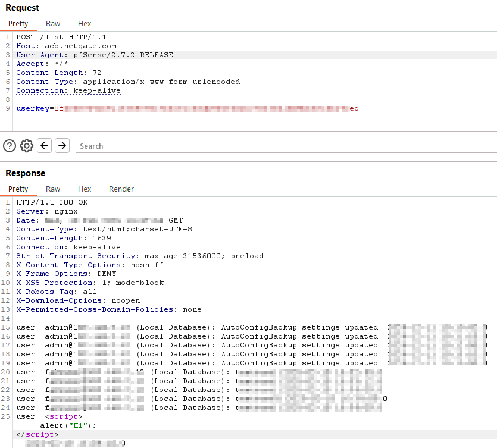Open the help question mark icon
Viewport: 497px width, 448px height.
point(10,146)
